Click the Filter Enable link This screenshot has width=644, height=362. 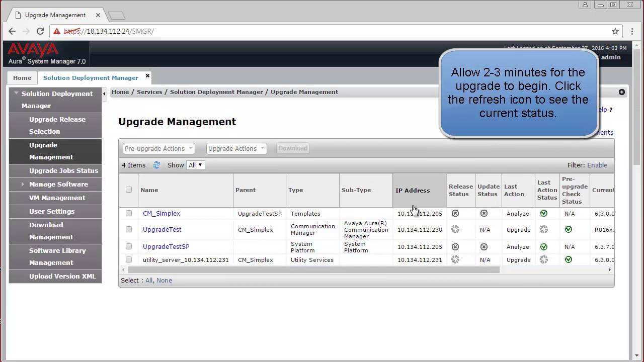pyautogui.click(x=597, y=165)
